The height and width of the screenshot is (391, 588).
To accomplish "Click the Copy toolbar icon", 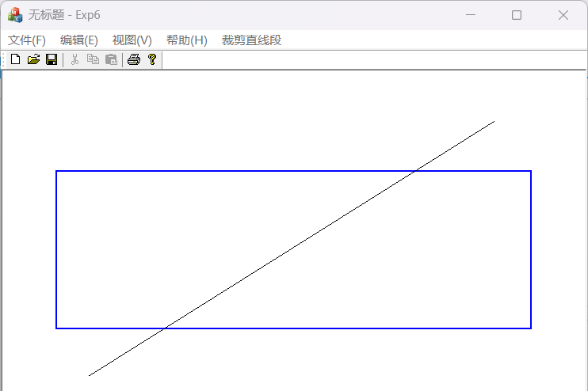I will click(x=93, y=59).
